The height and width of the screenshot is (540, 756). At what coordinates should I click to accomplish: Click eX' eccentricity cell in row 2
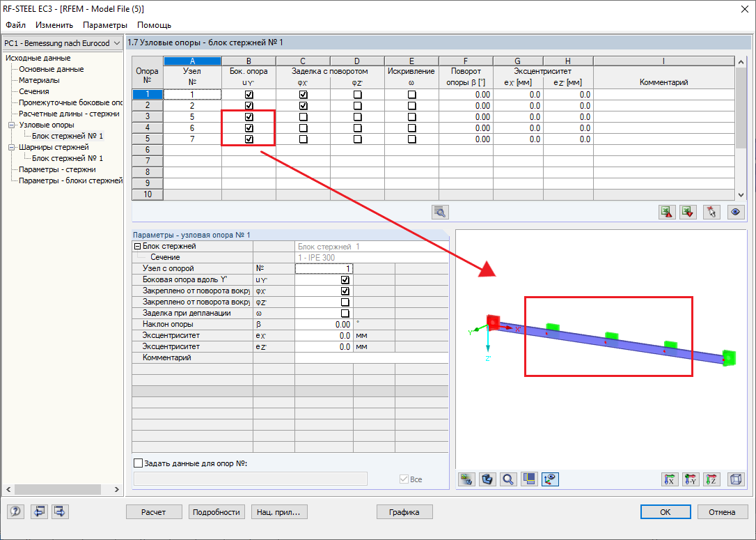click(x=518, y=106)
